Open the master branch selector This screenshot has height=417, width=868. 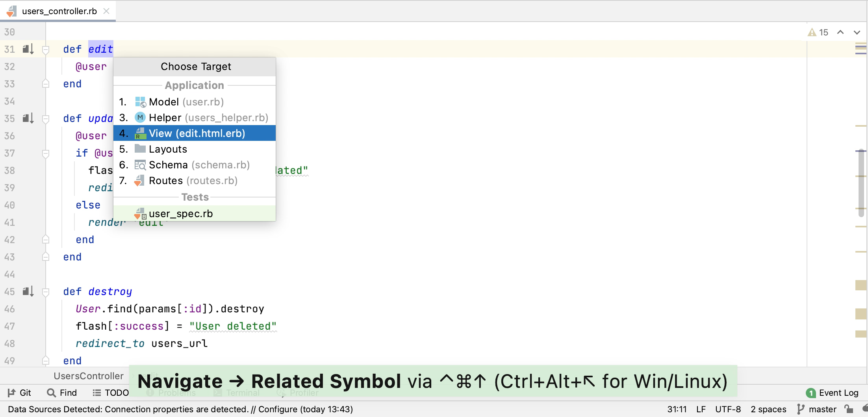pyautogui.click(x=816, y=409)
